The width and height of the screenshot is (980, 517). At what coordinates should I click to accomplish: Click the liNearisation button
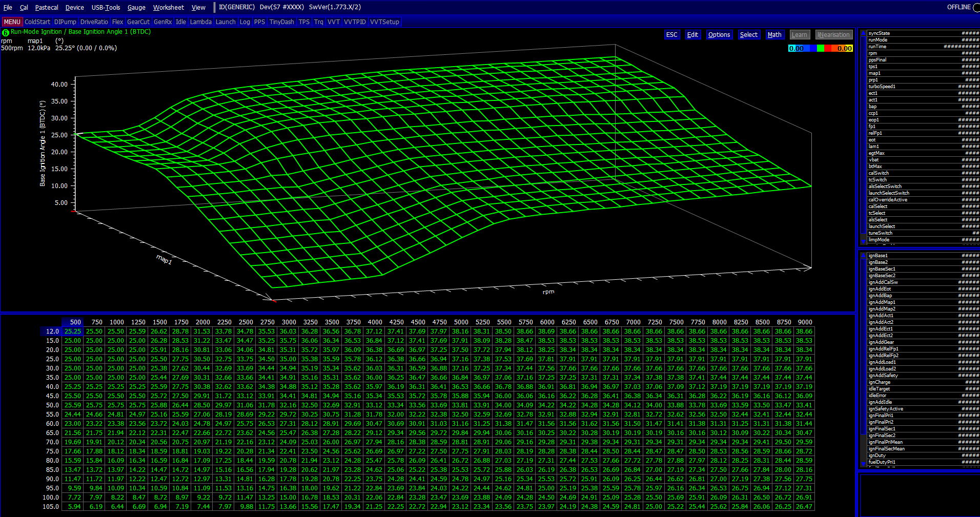834,35
